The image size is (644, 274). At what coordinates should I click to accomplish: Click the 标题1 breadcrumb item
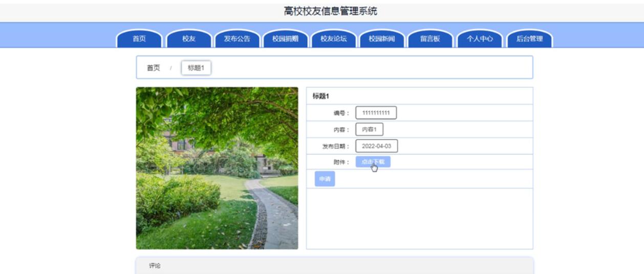196,68
